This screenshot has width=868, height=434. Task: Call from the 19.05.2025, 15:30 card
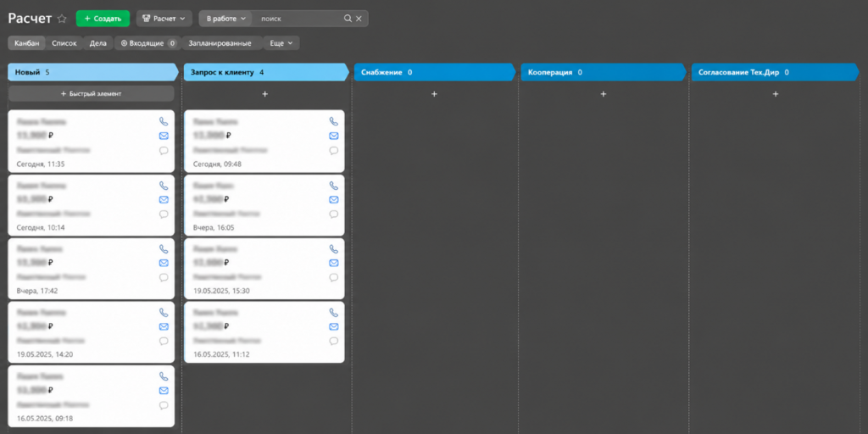pyautogui.click(x=333, y=249)
